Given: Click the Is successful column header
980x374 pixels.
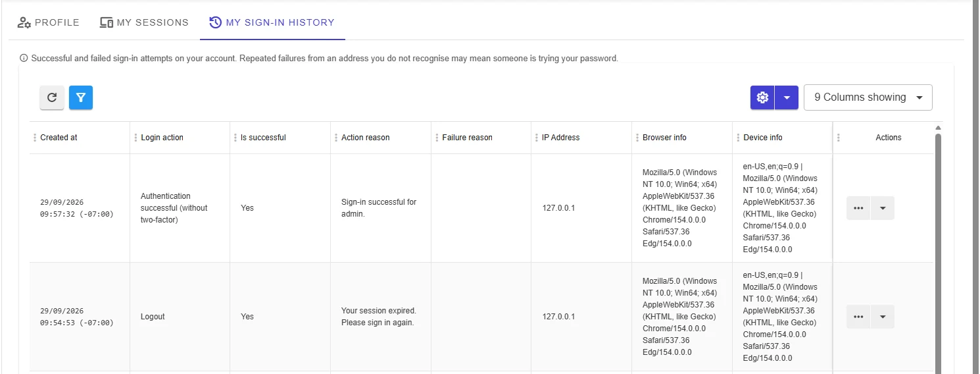Looking at the screenshot, I should [263, 138].
